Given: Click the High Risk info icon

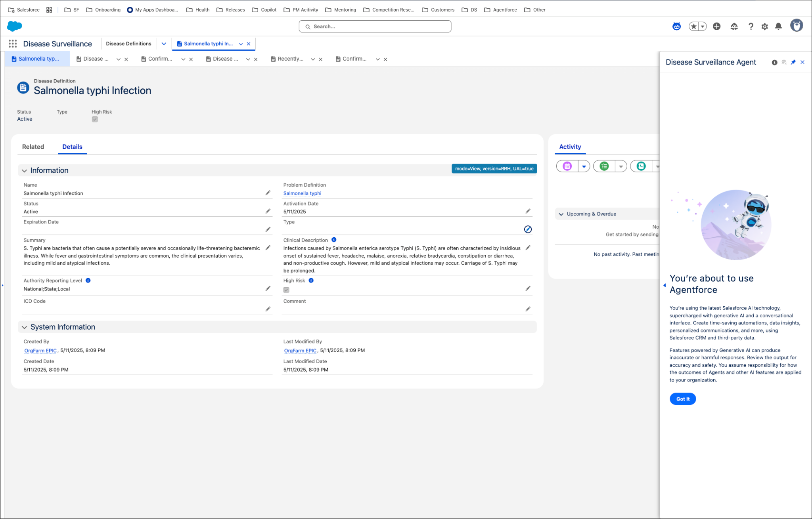Looking at the screenshot, I should tap(311, 280).
